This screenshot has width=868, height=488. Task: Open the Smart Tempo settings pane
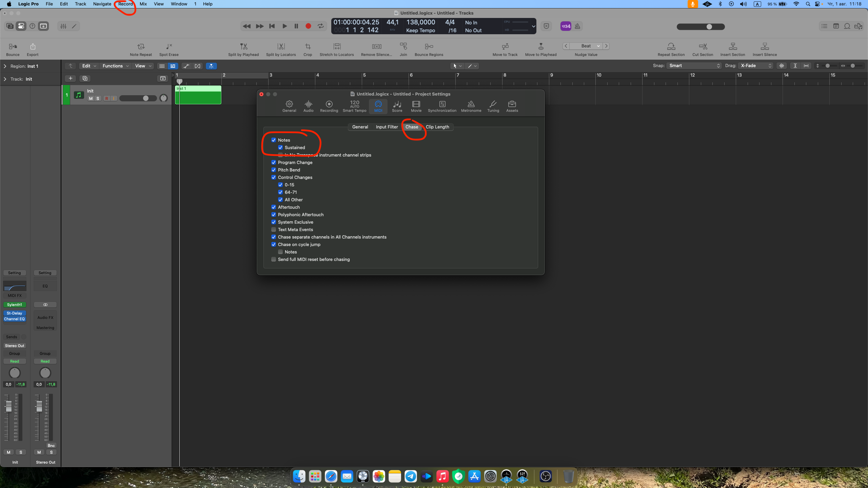354,106
